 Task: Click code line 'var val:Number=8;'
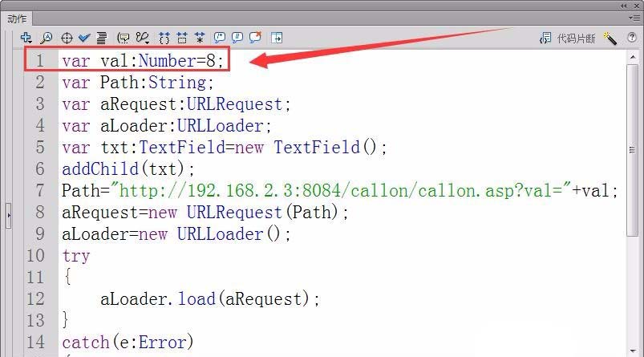pyautogui.click(x=143, y=61)
